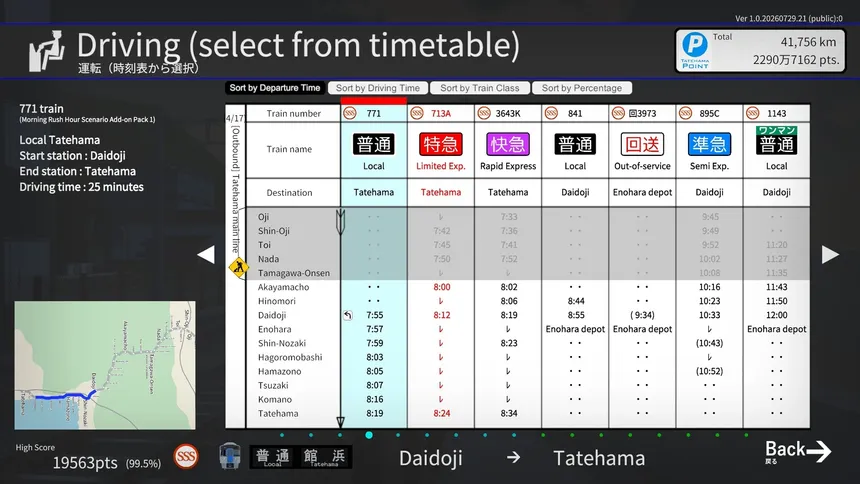This screenshot has height=484, width=860.
Task: Click the (10:52) Hamazono time of 895C
Action: [709, 371]
